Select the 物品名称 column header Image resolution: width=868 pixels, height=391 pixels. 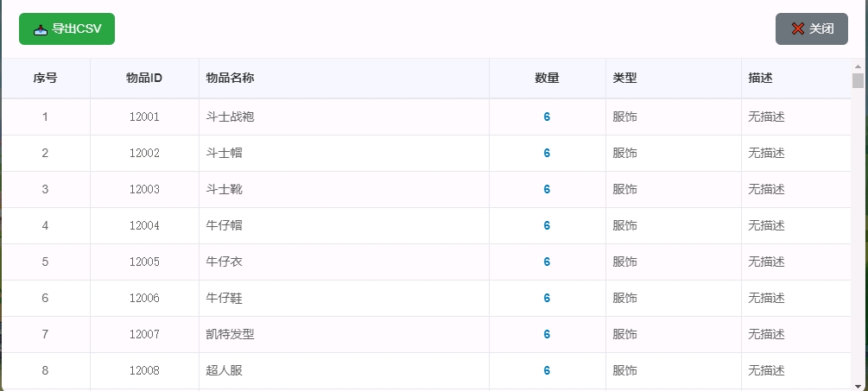pyautogui.click(x=345, y=79)
